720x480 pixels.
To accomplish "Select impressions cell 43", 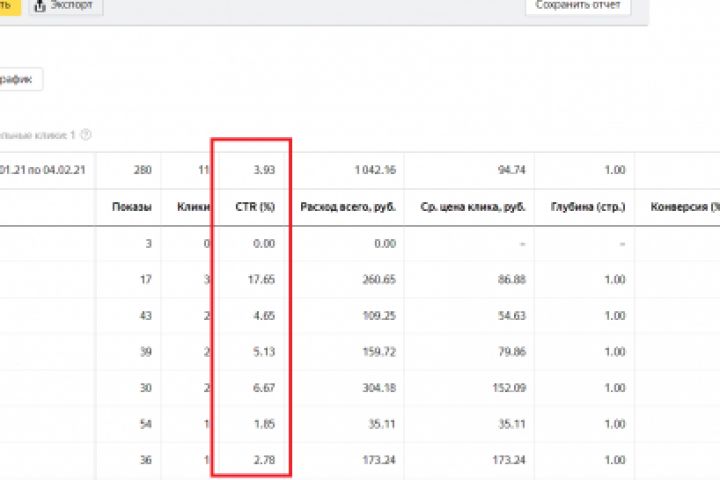I will pos(146,316).
